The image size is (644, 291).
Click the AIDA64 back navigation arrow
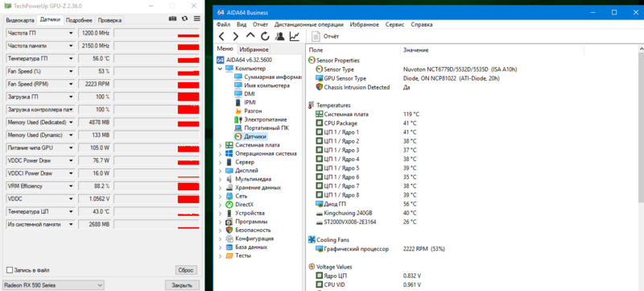(221, 36)
